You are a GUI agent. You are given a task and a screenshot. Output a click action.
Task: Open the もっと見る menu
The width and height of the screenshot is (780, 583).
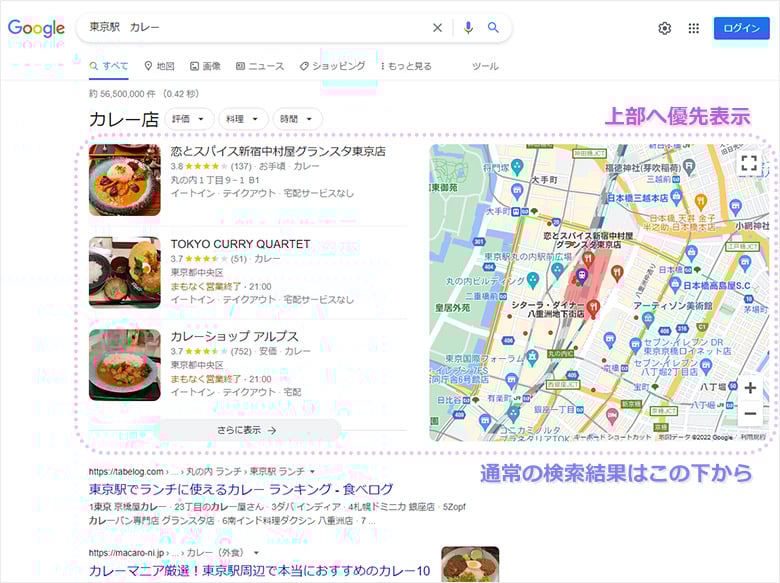(406, 66)
